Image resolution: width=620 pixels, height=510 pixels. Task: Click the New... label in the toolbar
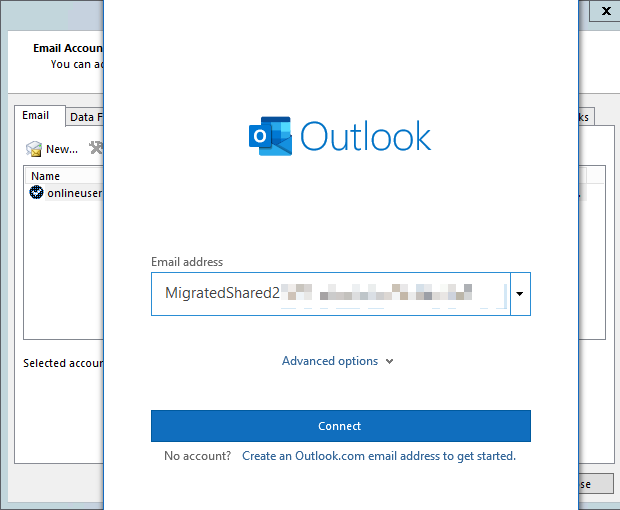click(62, 149)
